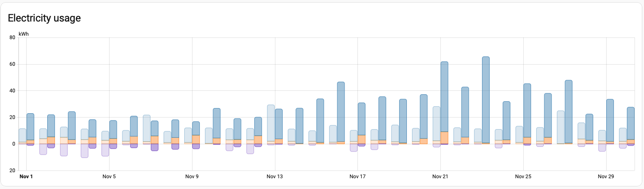644x189 pixels.
Task: Click the tallest dark blue bar on Nov 23
Action: 485,99
